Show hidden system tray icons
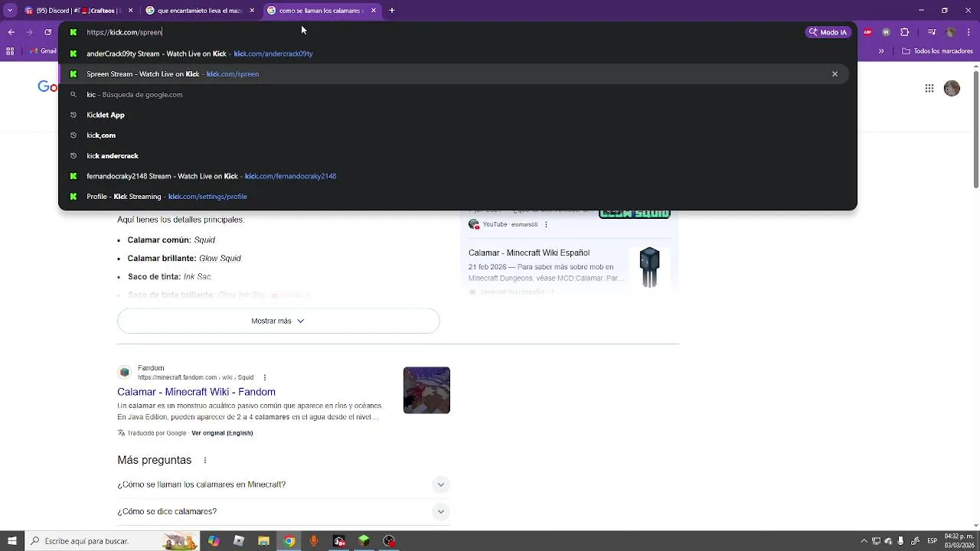980x551 pixels. pos(864,541)
